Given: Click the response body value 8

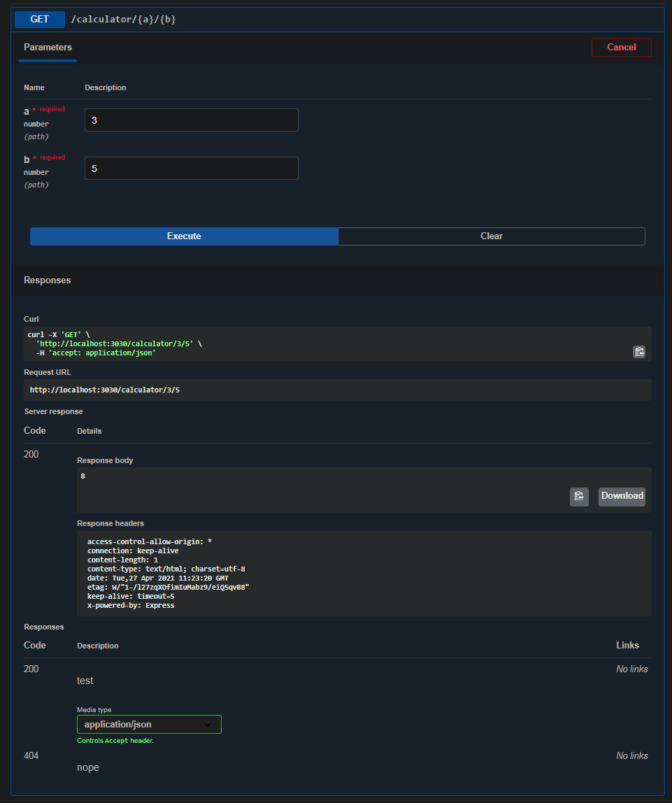Looking at the screenshot, I should point(83,476).
